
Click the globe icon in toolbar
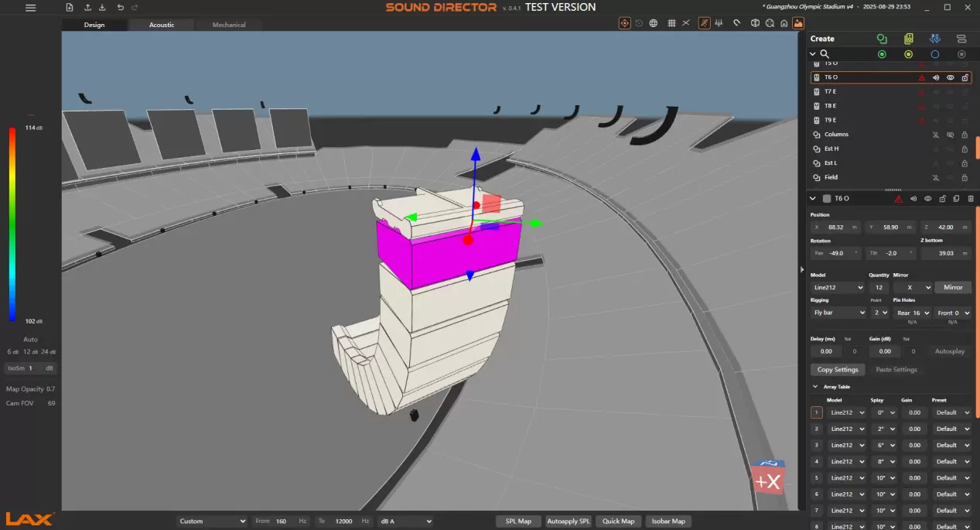[x=654, y=23]
